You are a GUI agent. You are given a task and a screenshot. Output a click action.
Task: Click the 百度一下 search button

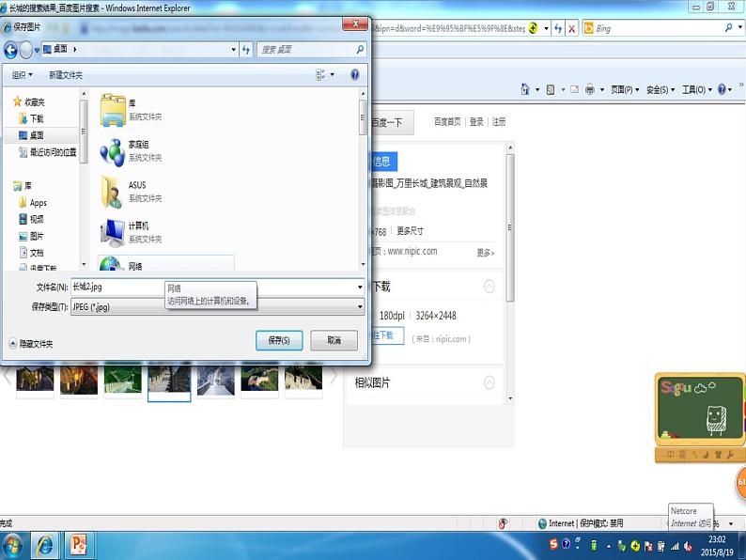tap(393, 123)
